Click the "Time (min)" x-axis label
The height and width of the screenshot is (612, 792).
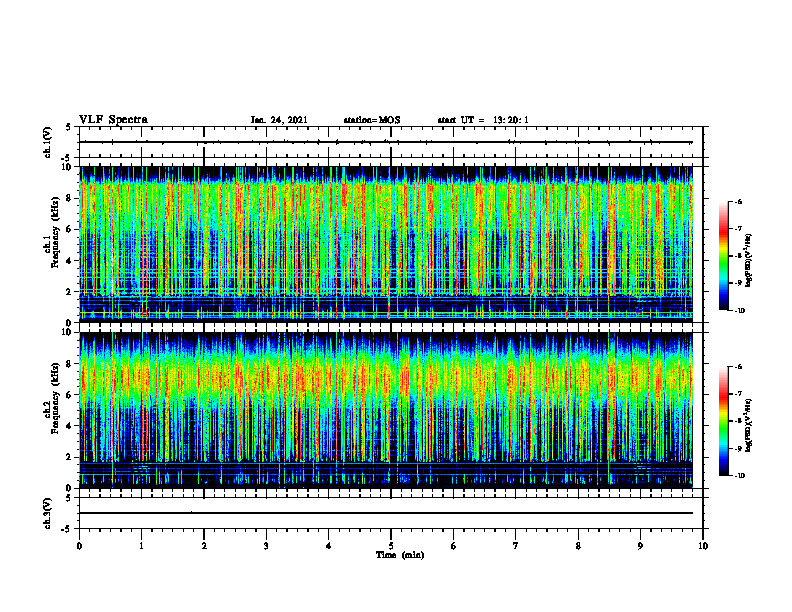[400, 555]
